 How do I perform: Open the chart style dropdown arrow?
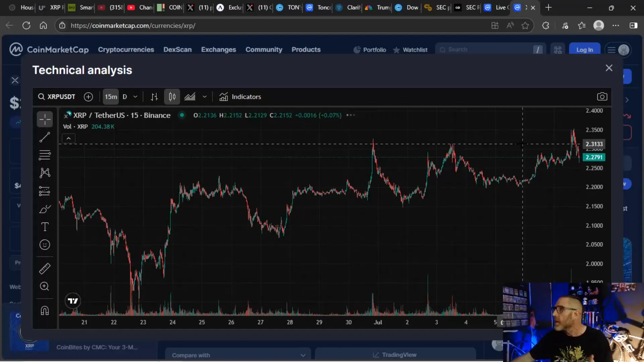205,97
